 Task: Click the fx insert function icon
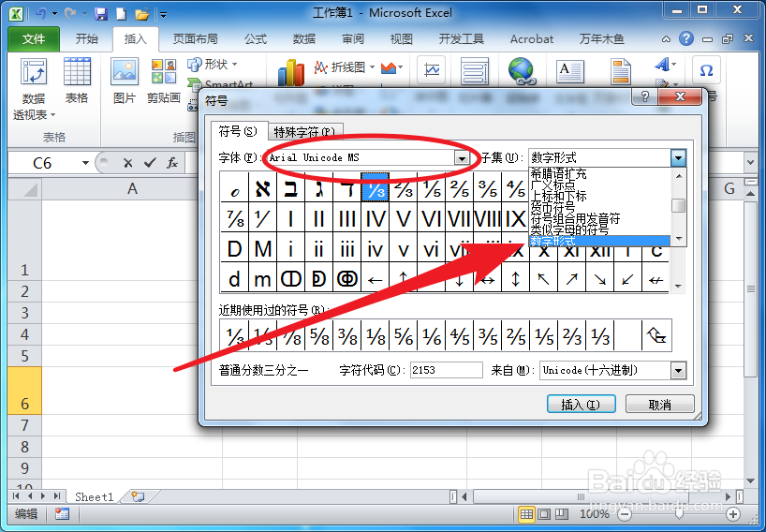172,163
